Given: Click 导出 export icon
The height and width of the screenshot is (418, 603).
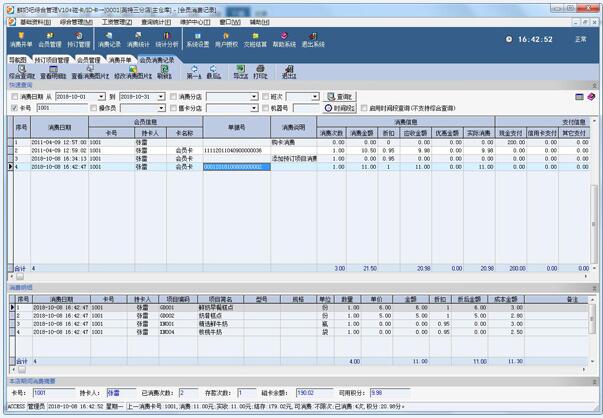Looking at the screenshot, I should [x=241, y=72].
